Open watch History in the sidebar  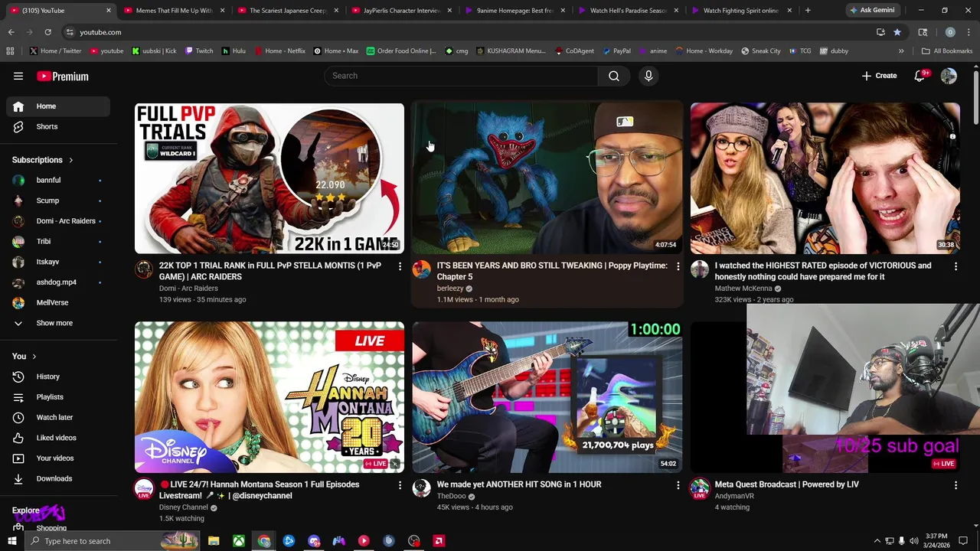tap(58, 377)
